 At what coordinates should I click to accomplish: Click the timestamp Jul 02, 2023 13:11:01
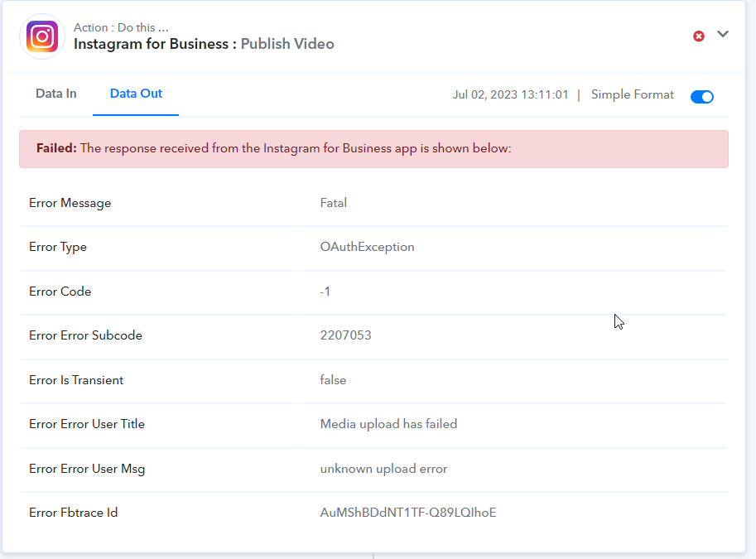coord(510,94)
